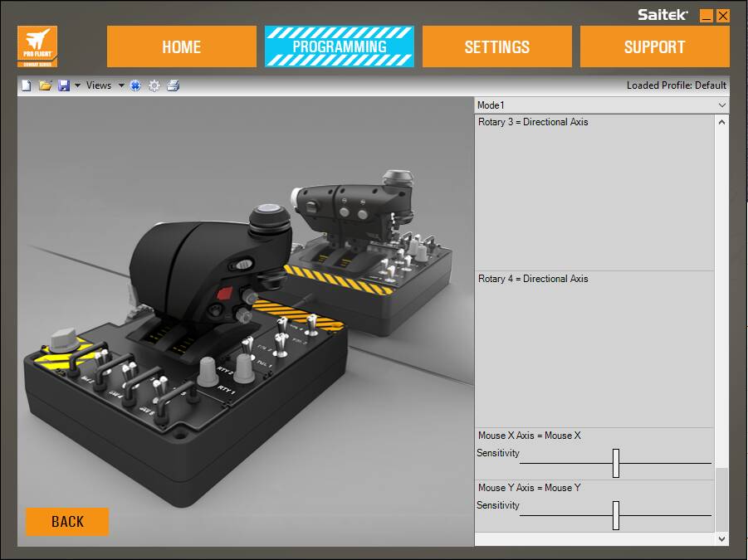Click the Mouse Y Axis sensitivity slider
This screenshot has width=748, height=560.
(x=615, y=515)
